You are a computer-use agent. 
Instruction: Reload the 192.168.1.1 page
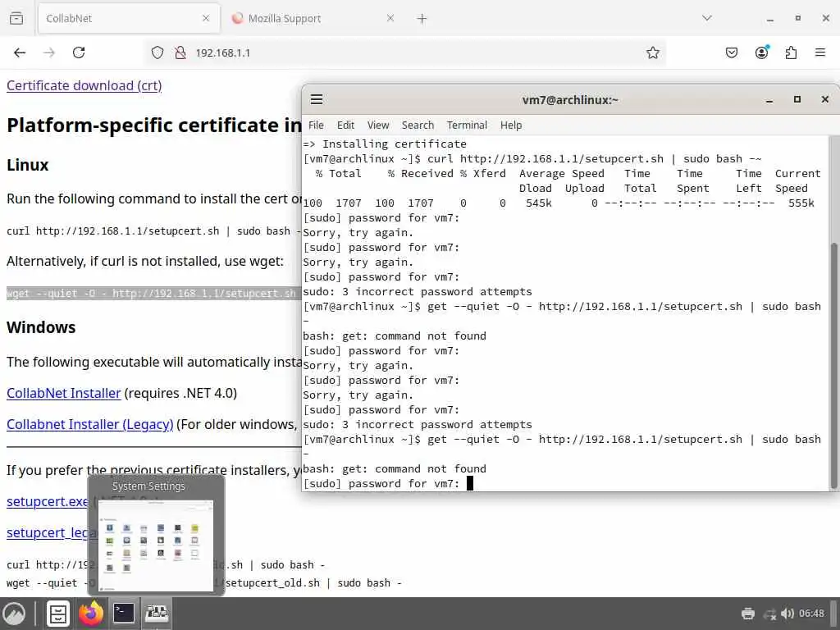coord(79,52)
